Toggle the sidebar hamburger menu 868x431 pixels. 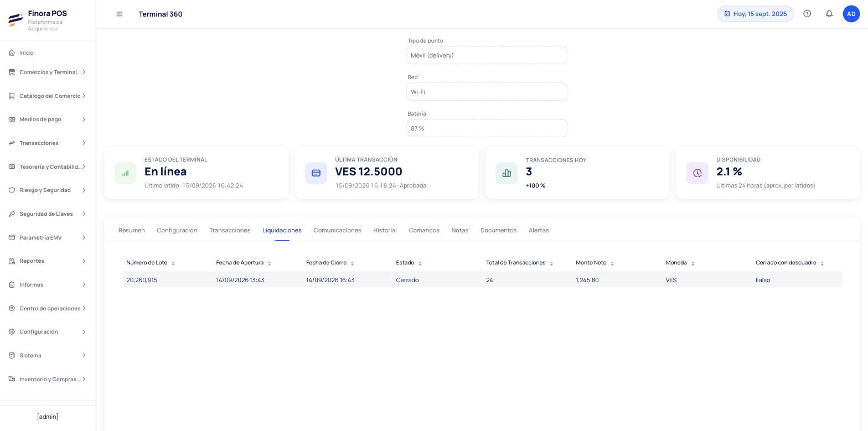click(x=120, y=14)
